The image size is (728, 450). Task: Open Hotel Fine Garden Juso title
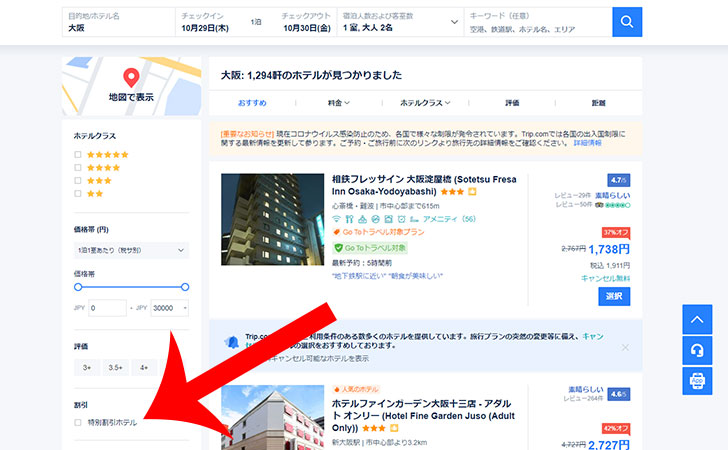[423, 416]
